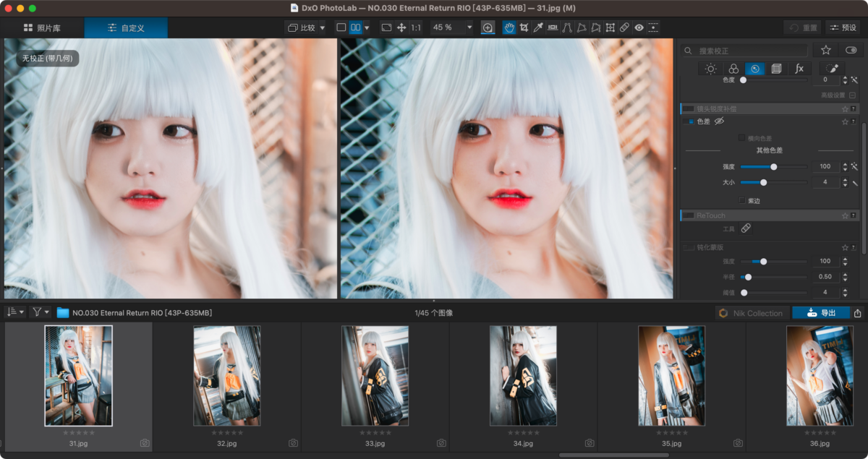Click the 半径 slider handle
The image size is (868, 459).
(748, 277)
